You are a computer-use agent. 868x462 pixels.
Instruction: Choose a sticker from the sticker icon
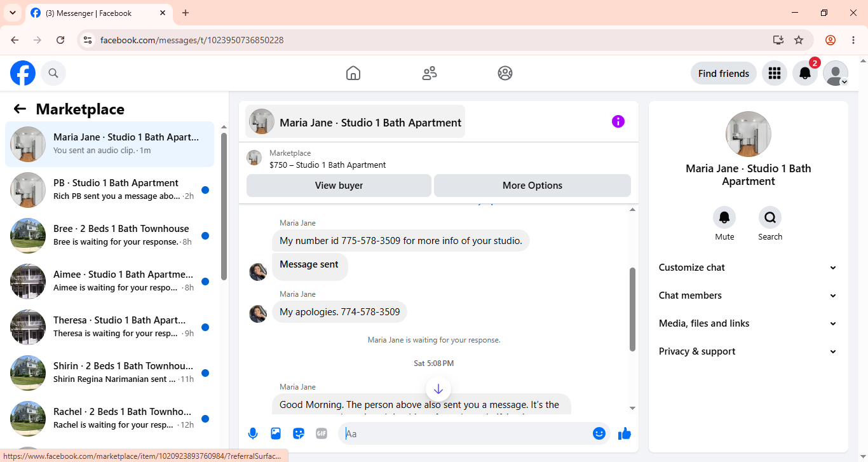pyautogui.click(x=299, y=433)
